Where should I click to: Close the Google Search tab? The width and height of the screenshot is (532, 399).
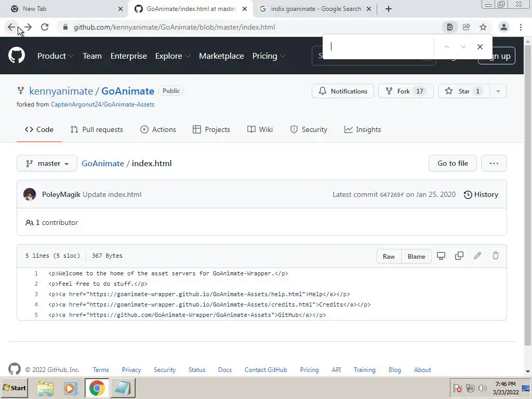click(x=369, y=9)
